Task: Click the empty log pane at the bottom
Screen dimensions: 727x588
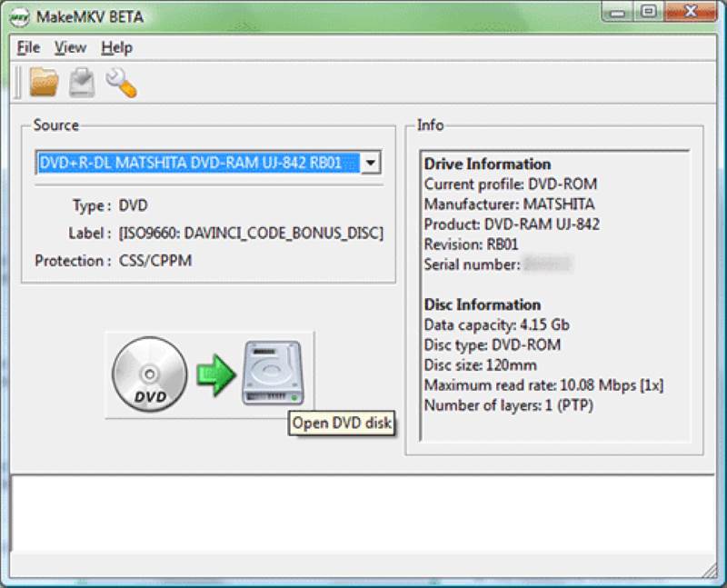Action: click(x=363, y=509)
